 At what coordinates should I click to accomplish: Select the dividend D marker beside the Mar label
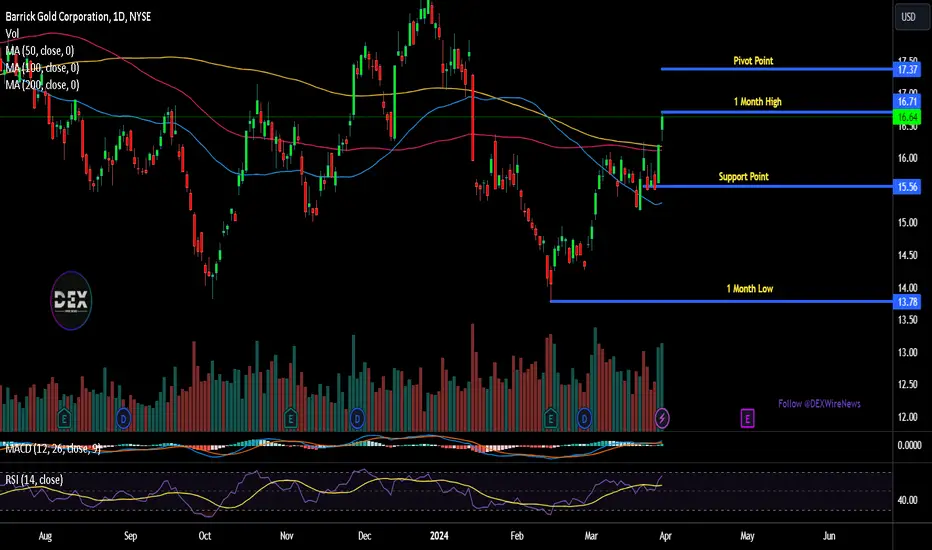584,419
